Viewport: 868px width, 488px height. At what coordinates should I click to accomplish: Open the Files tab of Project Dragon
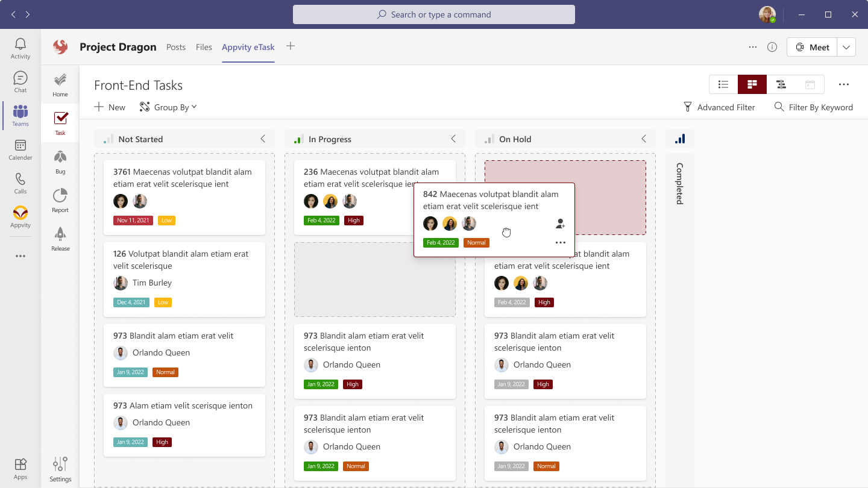[x=204, y=46]
